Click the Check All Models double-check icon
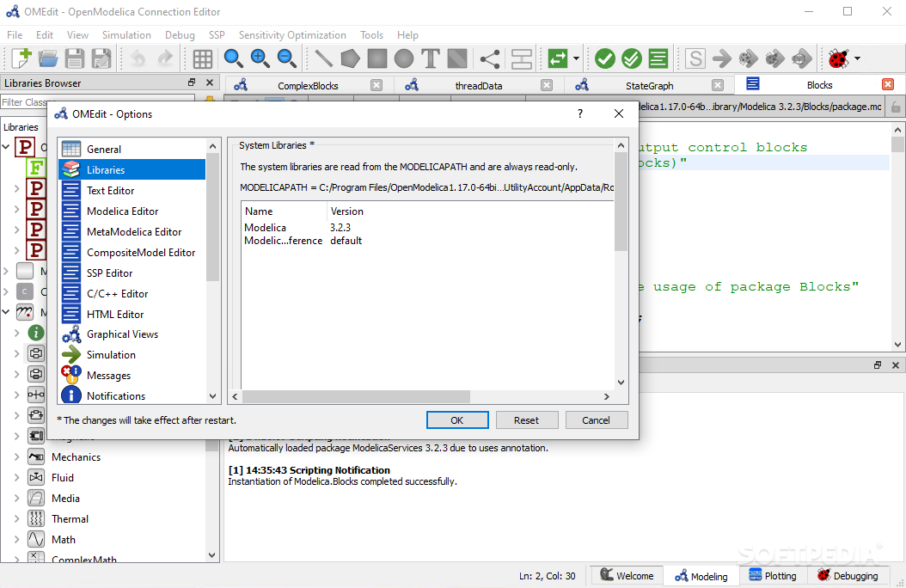Image resolution: width=906 pixels, height=588 pixels. (632, 58)
